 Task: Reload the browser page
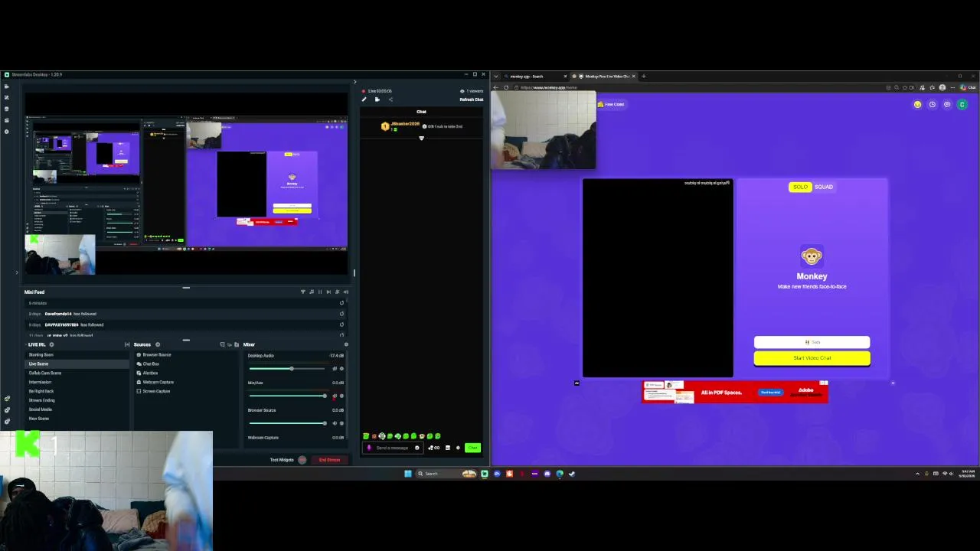(x=506, y=87)
